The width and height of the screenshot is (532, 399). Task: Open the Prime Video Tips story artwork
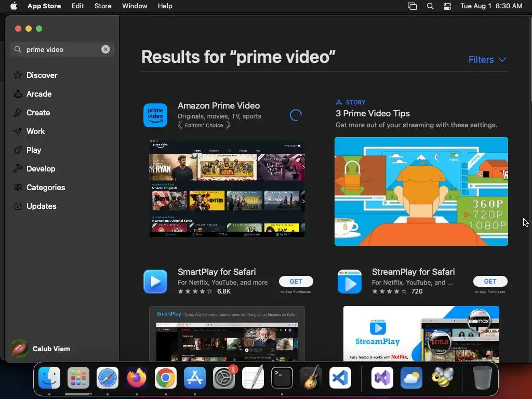pos(421,191)
